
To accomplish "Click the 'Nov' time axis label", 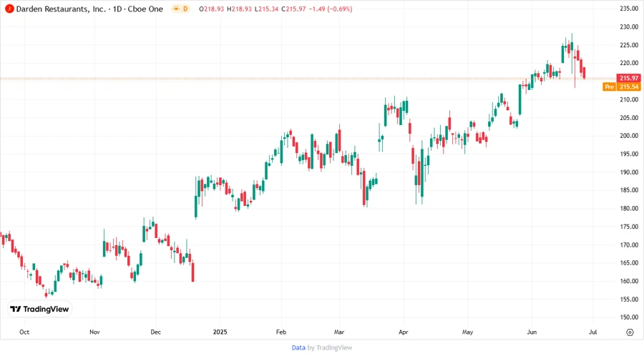I will pos(94,332).
